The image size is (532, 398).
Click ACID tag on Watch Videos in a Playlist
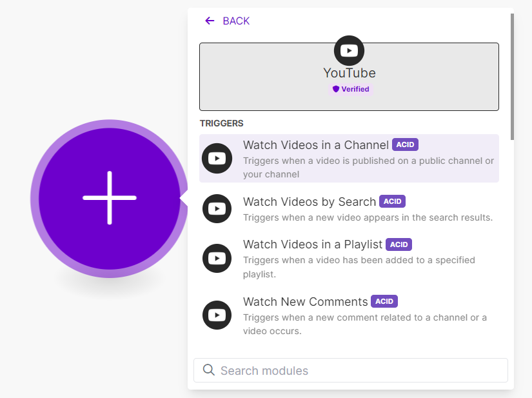tap(399, 244)
